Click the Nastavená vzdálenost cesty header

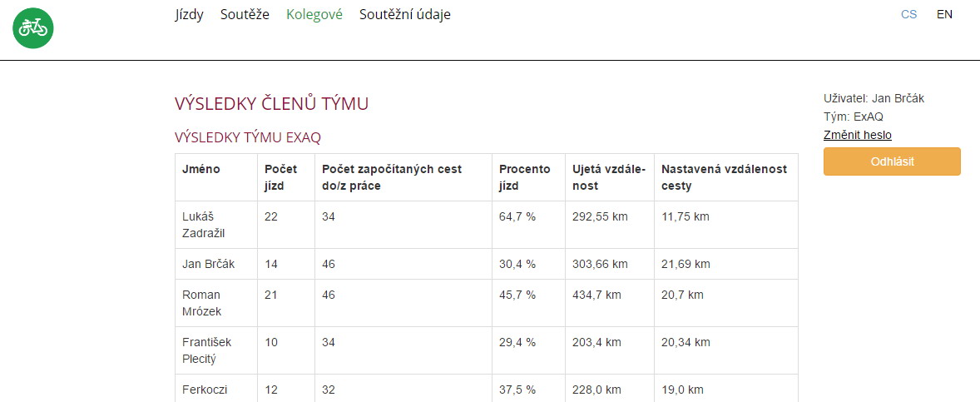click(726, 177)
